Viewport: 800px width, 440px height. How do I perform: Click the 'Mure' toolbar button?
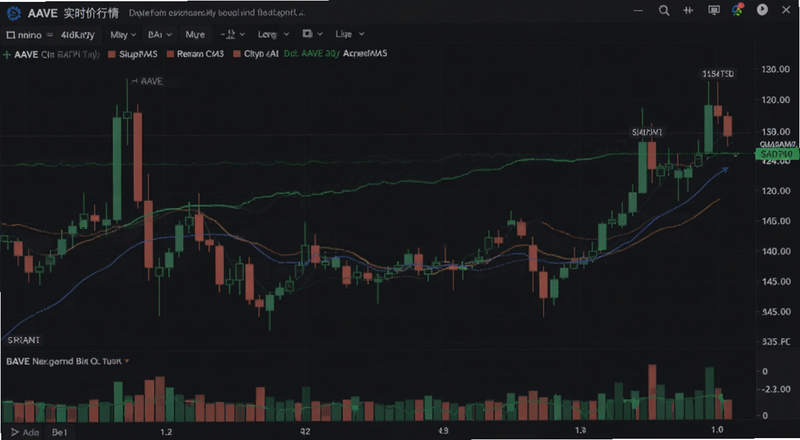point(195,35)
